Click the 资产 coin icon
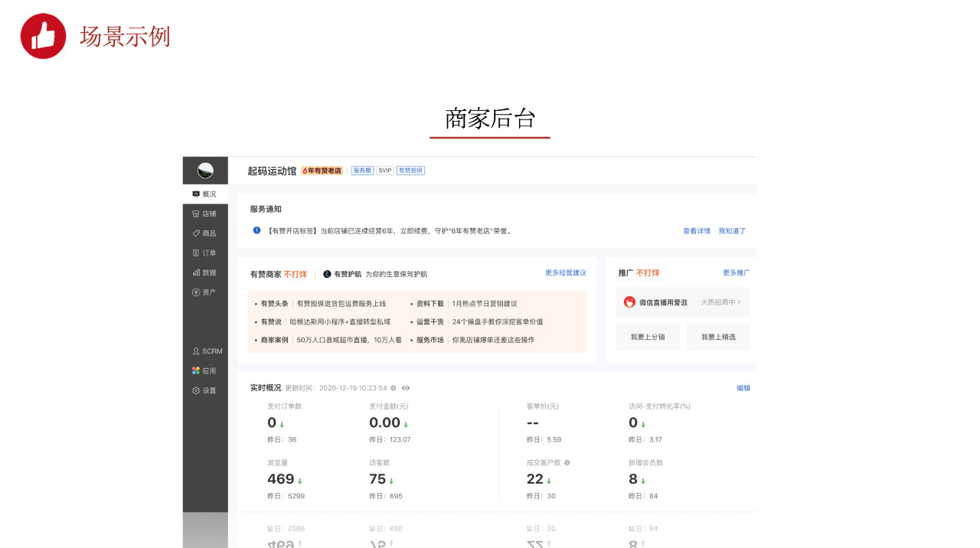 (x=196, y=292)
